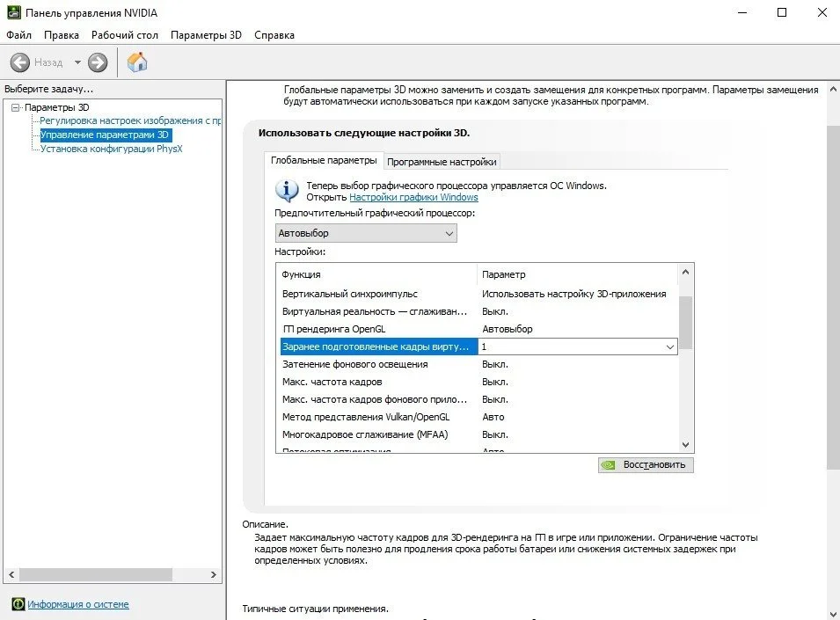Close the NVIDIA Control Panel window
The image size is (840, 620).
[822, 12]
